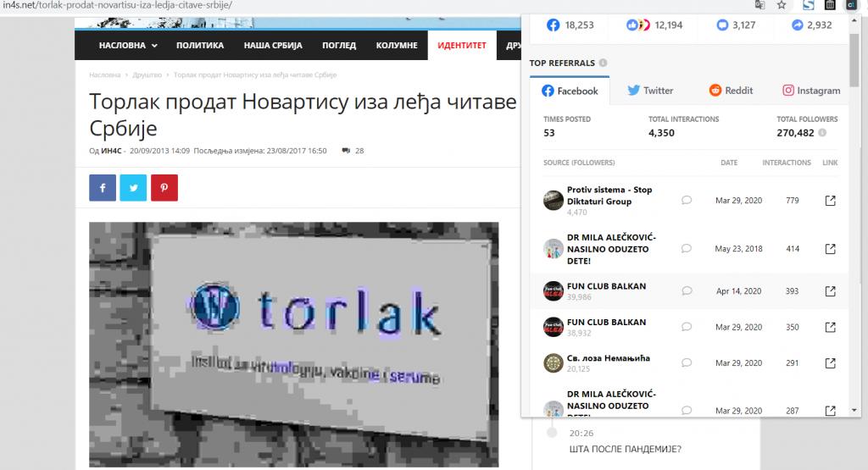Screen dimensions: 868x470
Task: Share article via blue Facebook button
Action: tap(103, 188)
